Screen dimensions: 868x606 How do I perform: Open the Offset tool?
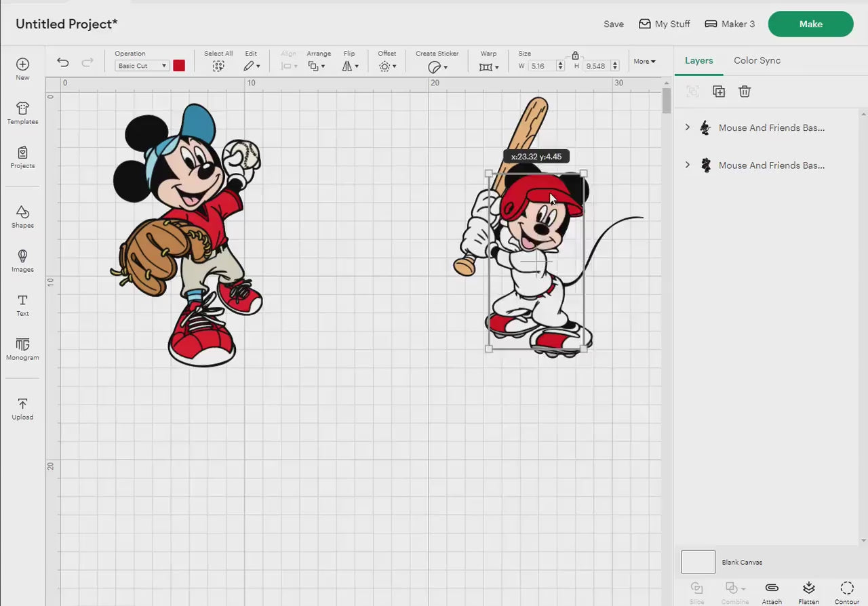tap(388, 66)
